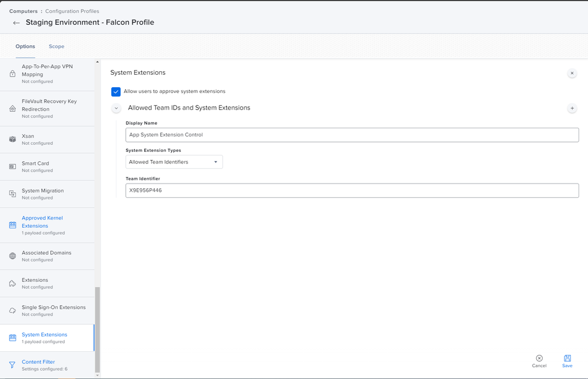588x379 pixels.
Task: Select Single Sign-On Extensions payload
Action: [x=47, y=311]
